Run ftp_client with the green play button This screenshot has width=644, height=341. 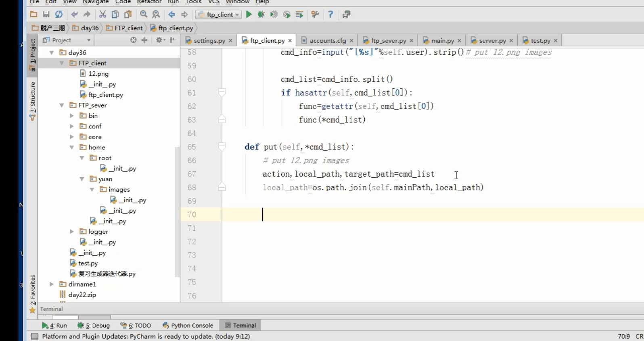(249, 15)
